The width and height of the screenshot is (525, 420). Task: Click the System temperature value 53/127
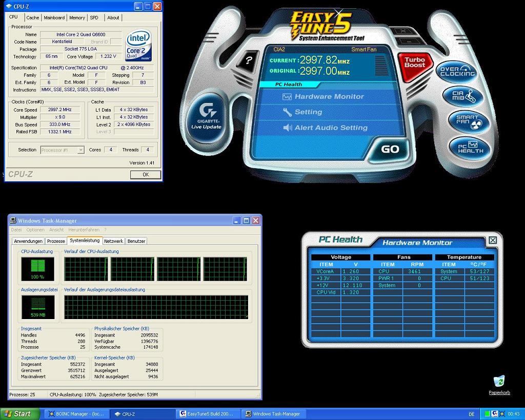tap(479, 271)
